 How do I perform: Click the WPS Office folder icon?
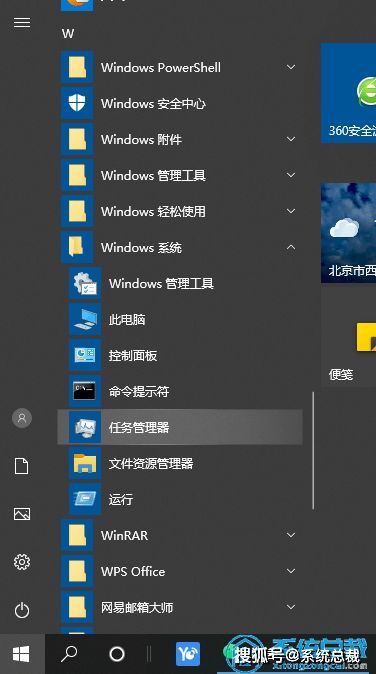[x=77, y=571]
